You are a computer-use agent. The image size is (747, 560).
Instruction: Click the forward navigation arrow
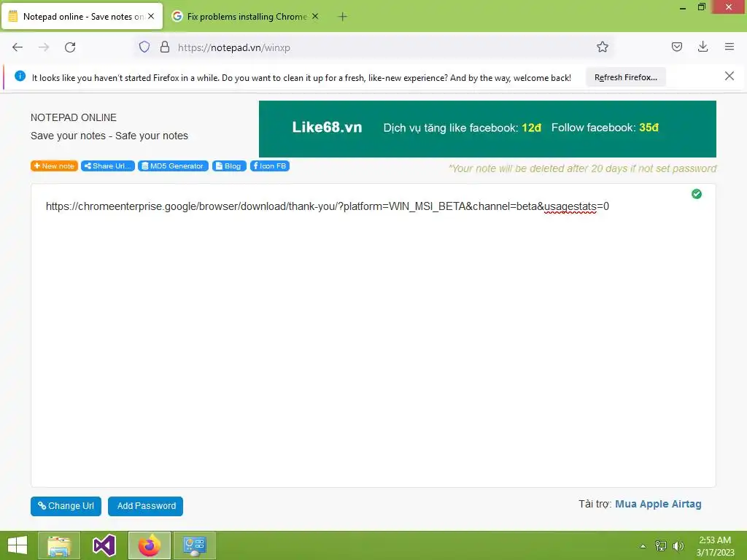pos(44,47)
